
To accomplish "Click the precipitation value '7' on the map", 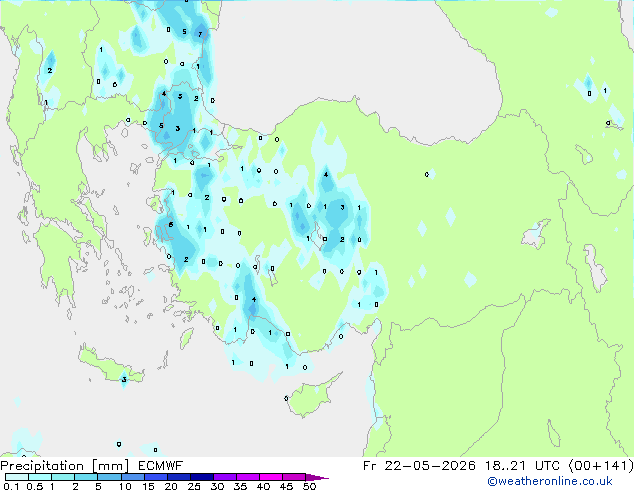I will pos(200,34).
